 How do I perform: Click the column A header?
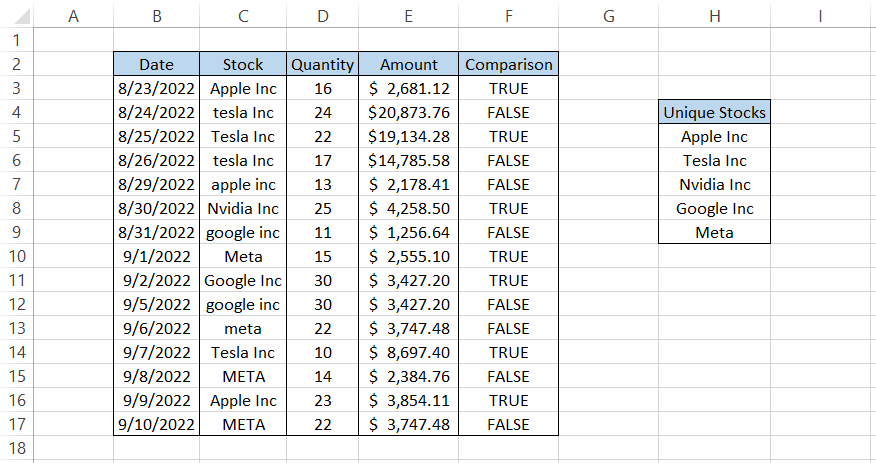(73, 15)
